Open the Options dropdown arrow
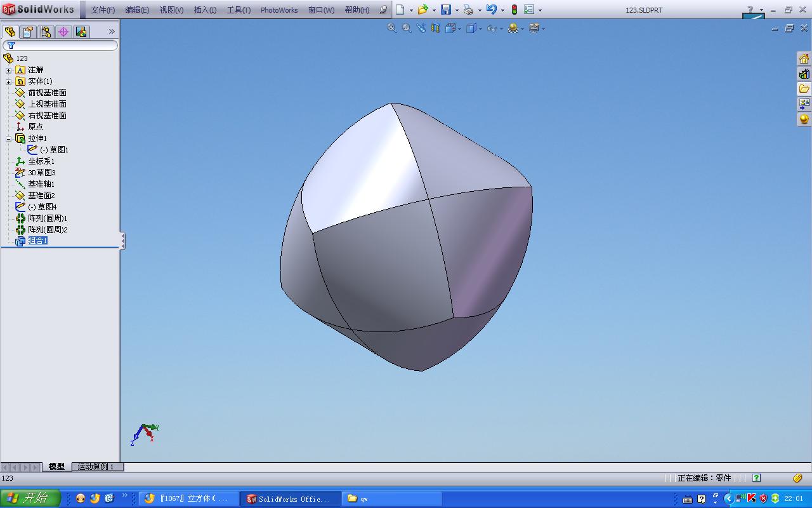The width and height of the screenshot is (812, 508). [x=540, y=10]
